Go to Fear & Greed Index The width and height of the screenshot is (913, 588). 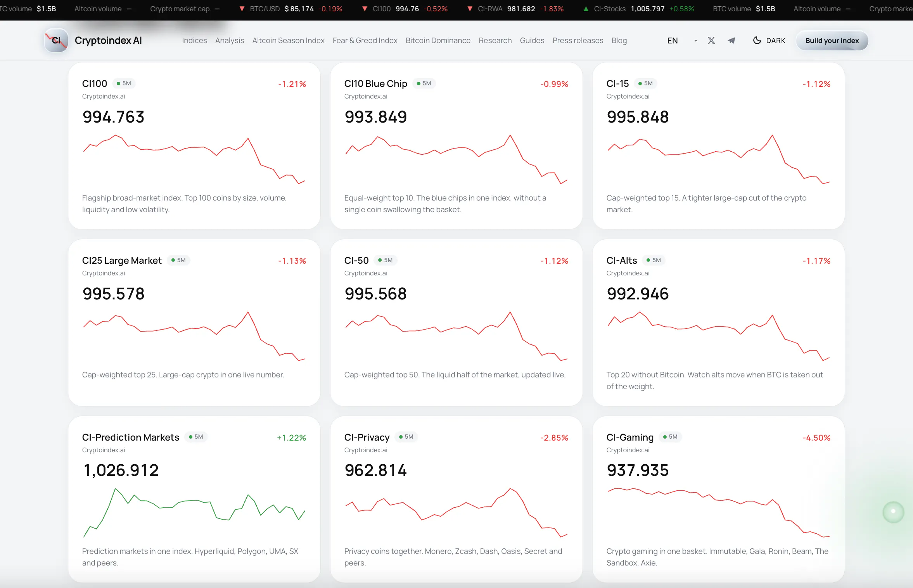click(x=365, y=40)
